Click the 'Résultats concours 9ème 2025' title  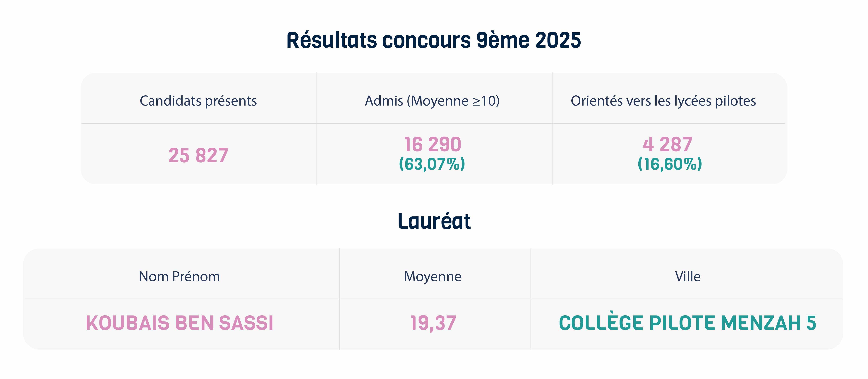[434, 40]
